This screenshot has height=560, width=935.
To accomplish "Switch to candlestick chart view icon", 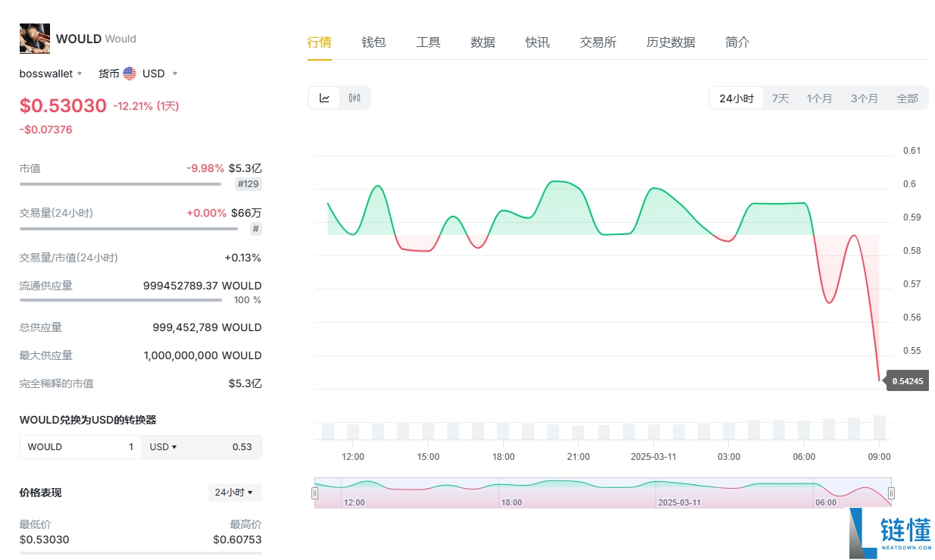I will click(x=354, y=98).
